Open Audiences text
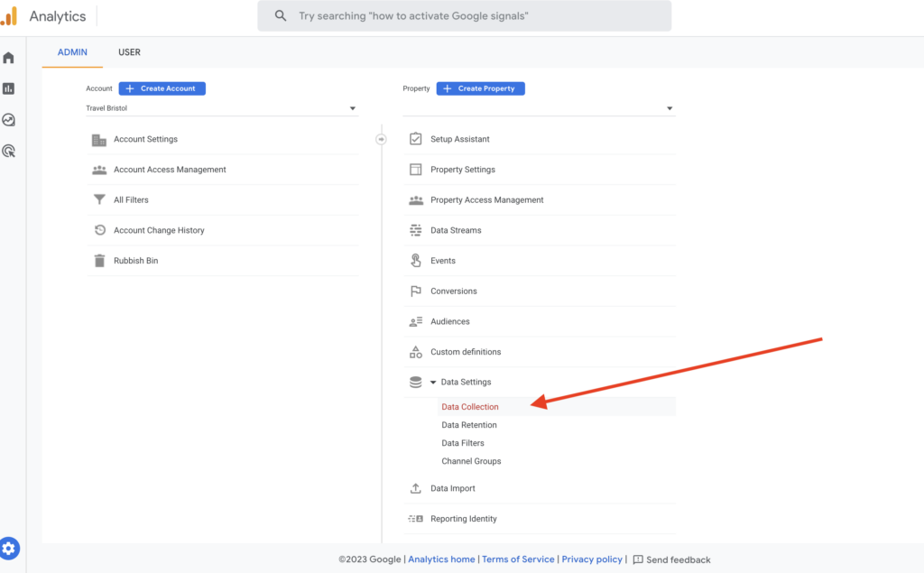The width and height of the screenshot is (924, 573). click(449, 321)
